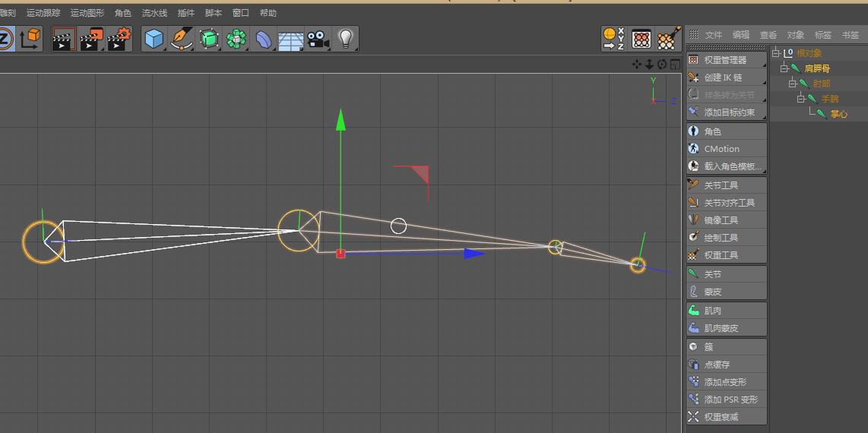
Task: Collapse the 根对象 tree node
Action: (x=776, y=53)
